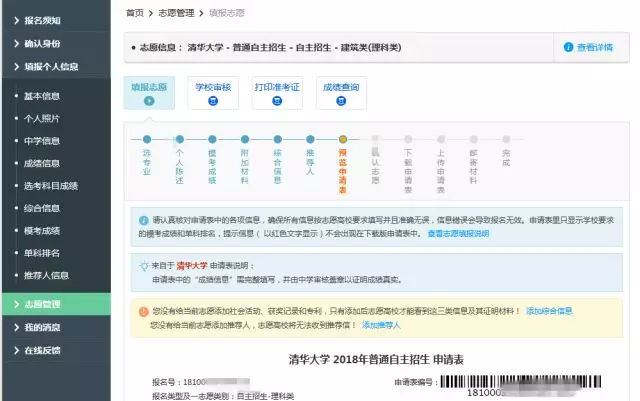The height and width of the screenshot is (401, 640).
Task: Select the greyed 确认志愿 step dot
Action: tap(376, 139)
